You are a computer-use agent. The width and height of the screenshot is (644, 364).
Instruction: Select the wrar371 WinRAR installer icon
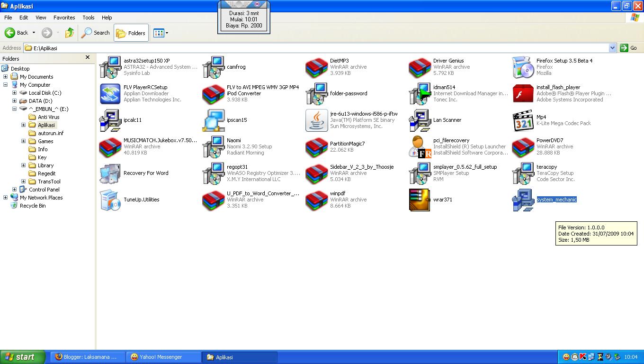click(x=420, y=200)
